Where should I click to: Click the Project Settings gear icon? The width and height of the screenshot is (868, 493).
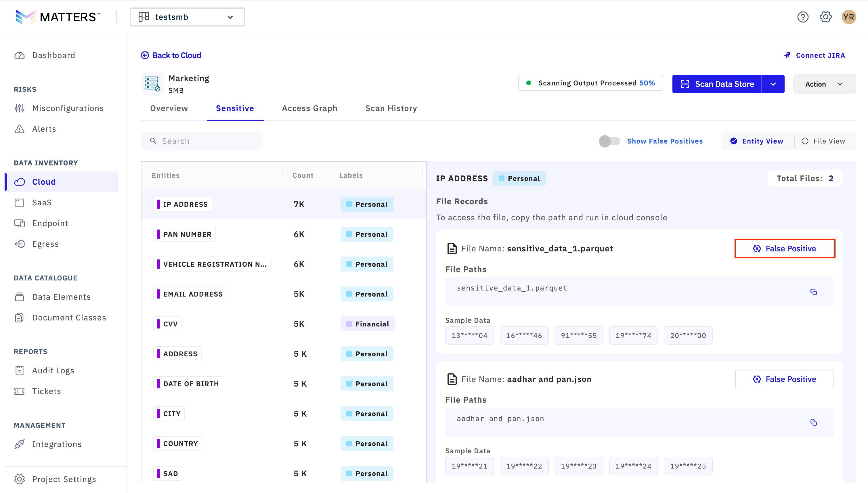click(x=20, y=479)
